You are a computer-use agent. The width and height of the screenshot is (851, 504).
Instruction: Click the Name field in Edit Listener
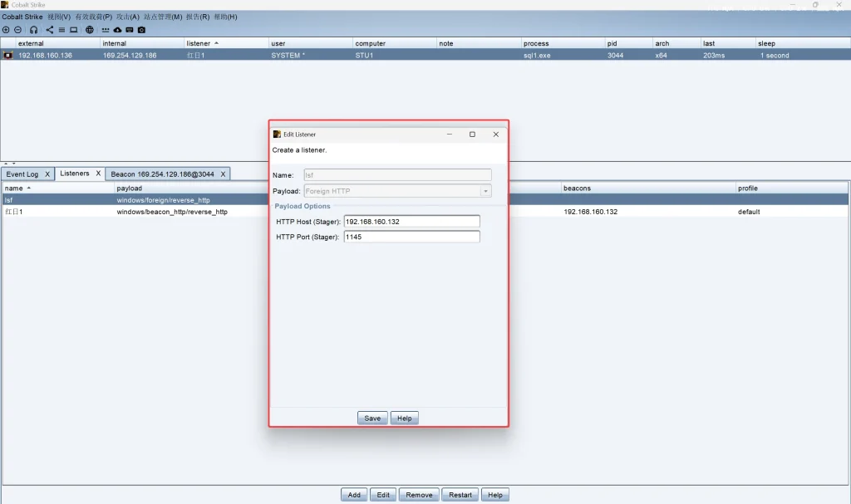[x=397, y=174]
